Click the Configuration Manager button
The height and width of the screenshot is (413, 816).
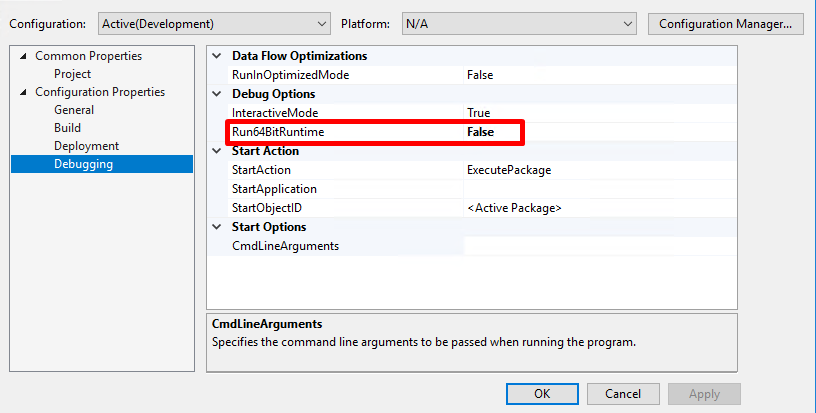[x=726, y=23]
